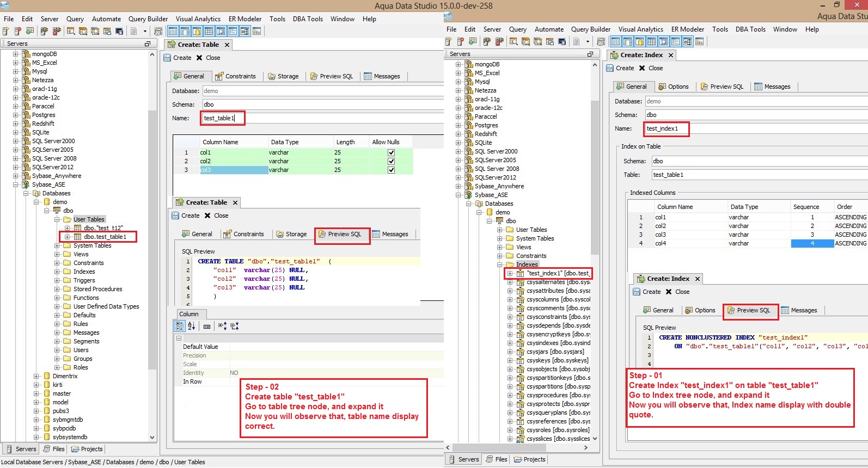Click the topmost Close button in the Create: Table window
Image resolution: width=868 pixels, height=468 pixels.
(208, 58)
